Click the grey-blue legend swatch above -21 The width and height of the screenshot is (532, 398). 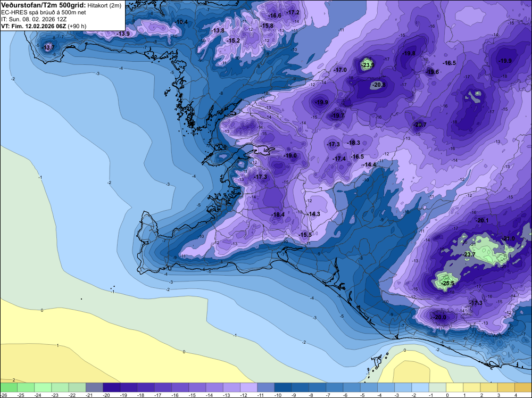pyautogui.click(x=94, y=387)
